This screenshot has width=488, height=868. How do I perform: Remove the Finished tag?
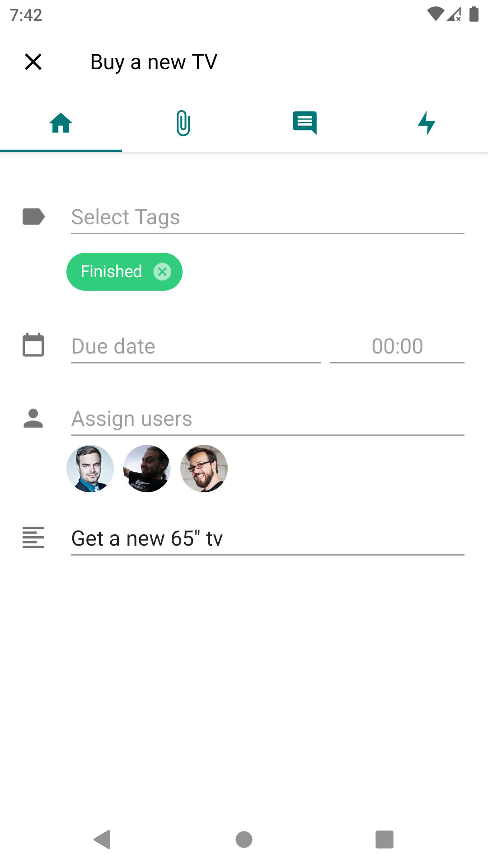[x=162, y=272]
